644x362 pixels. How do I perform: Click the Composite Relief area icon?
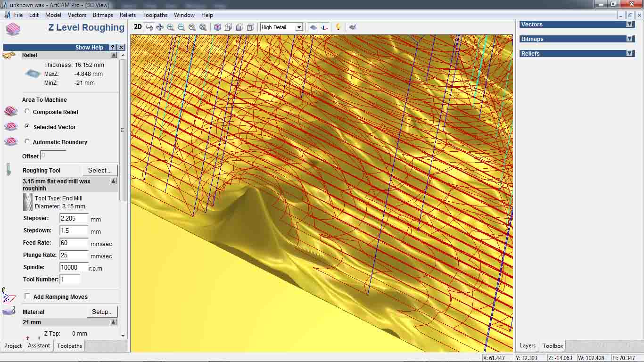point(10,112)
